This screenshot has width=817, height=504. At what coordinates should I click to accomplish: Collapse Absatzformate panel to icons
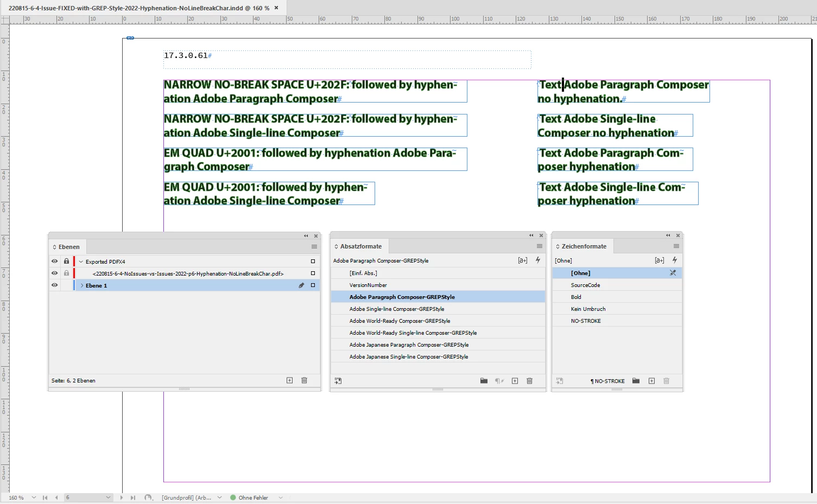click(x=531, y=235)
